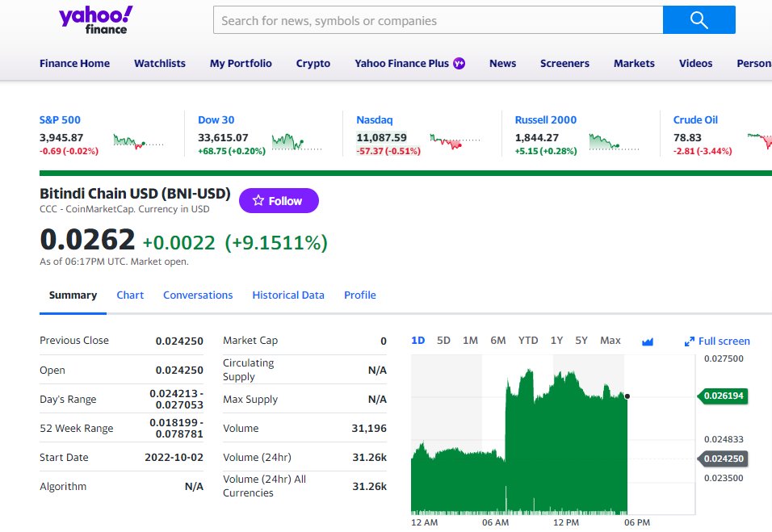Click the Yahoo Finance logo

[96, 20]
